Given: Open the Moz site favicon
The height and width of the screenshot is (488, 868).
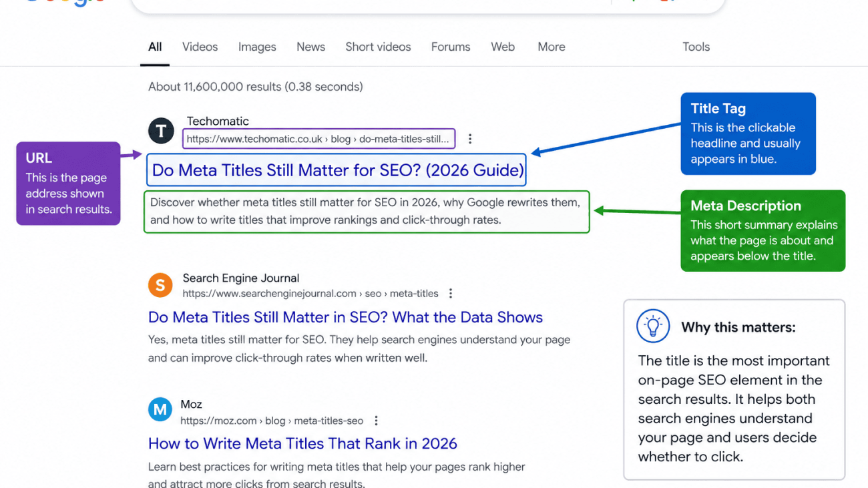Looking at the screenshot, I should (x=160, y=410).
